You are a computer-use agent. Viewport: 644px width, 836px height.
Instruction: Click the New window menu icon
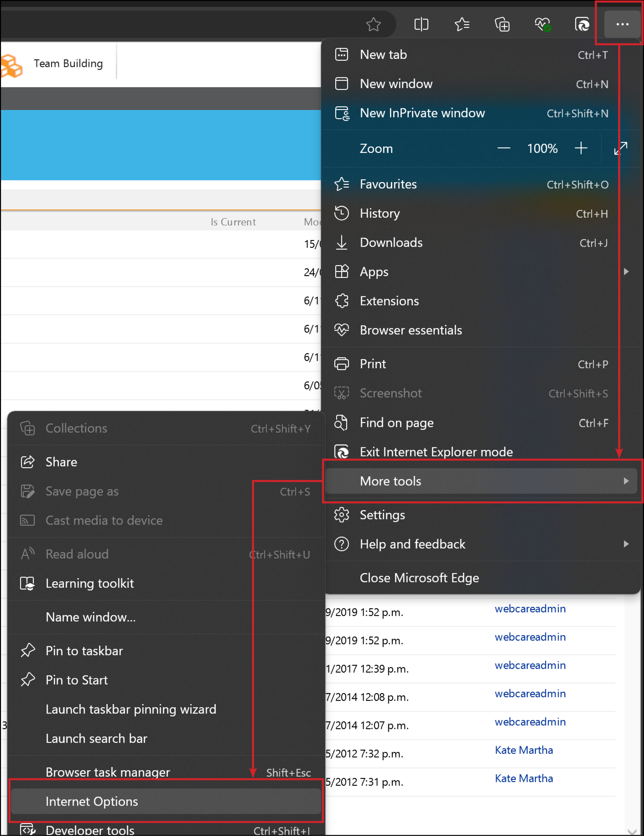point(341,84)
